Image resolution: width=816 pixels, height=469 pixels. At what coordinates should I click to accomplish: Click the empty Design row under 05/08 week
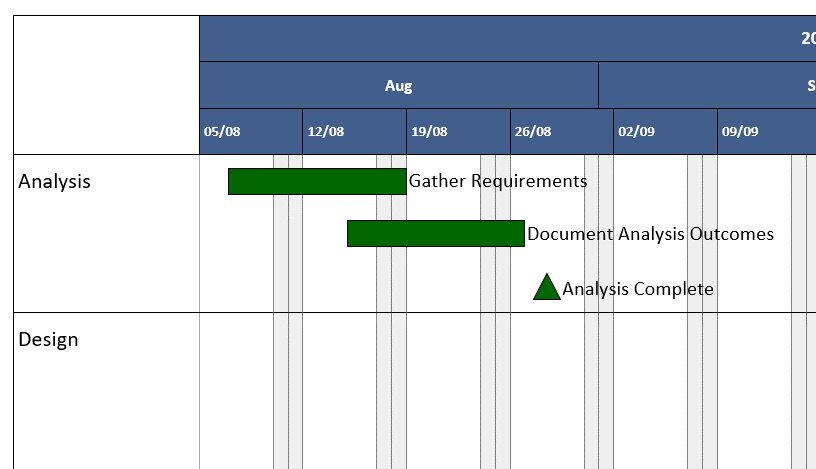[x=237, y=390]
